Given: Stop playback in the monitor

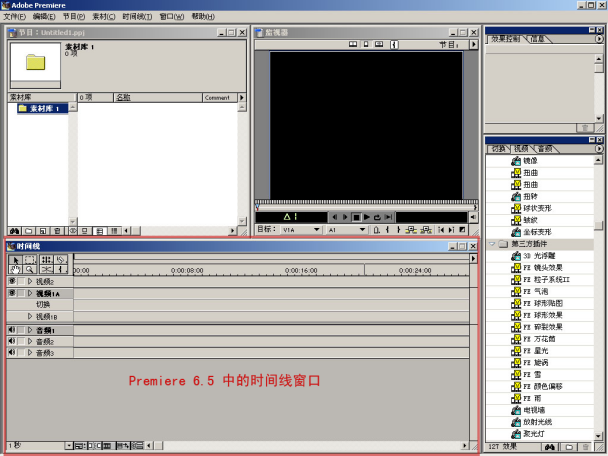Looking at the screenshot, I should (356, 217).
